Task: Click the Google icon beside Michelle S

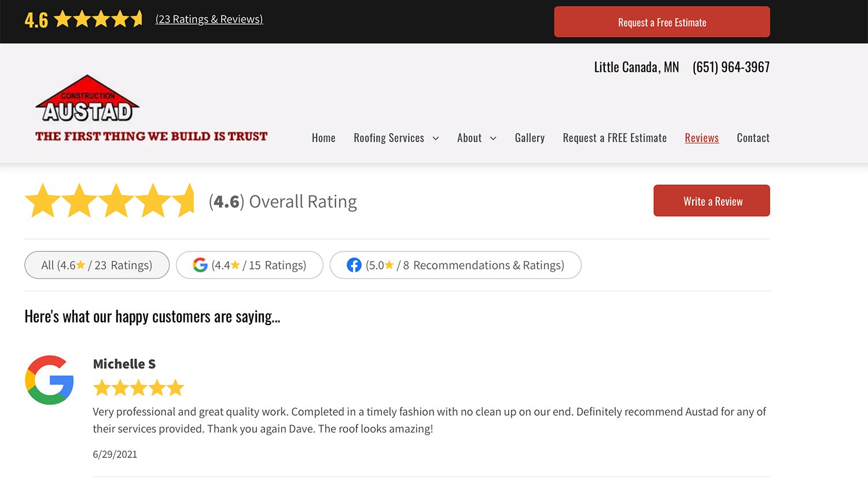Action: (49, 380)
